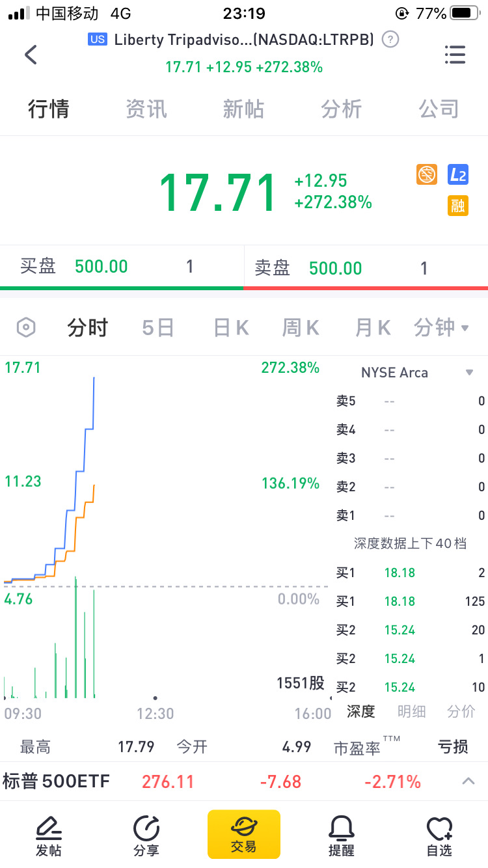Tap the 卖3 ask row
488x868 pixels.
[x=410, y=458]
